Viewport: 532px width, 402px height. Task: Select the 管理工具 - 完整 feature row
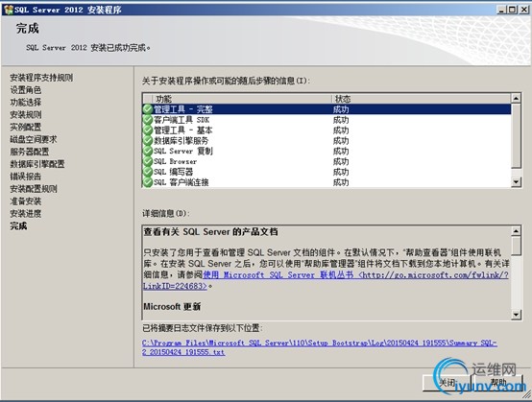[x=326, y=109]
